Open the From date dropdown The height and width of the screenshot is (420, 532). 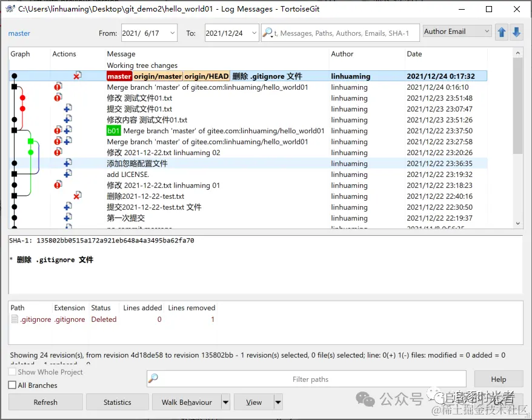pos(172,33)
